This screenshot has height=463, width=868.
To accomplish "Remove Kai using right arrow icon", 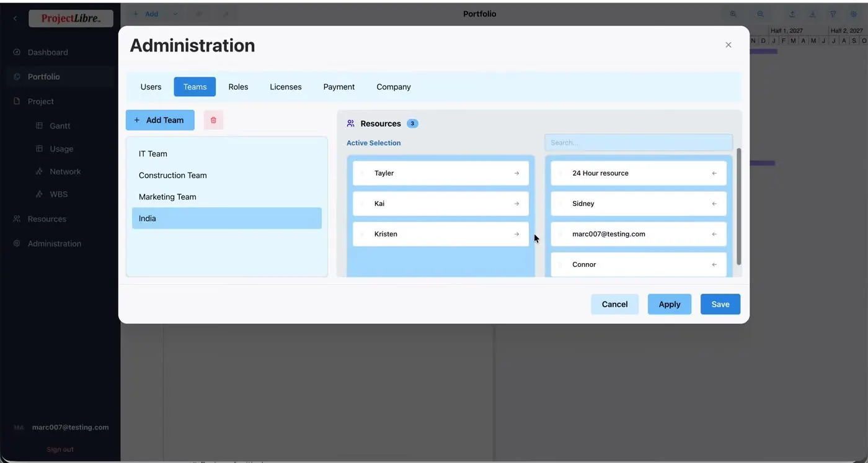I will pyautogui.click(x=516, y=204).
